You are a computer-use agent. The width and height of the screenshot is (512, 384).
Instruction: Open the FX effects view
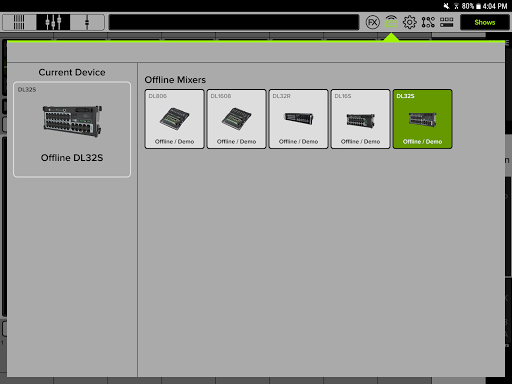(372, 22)
